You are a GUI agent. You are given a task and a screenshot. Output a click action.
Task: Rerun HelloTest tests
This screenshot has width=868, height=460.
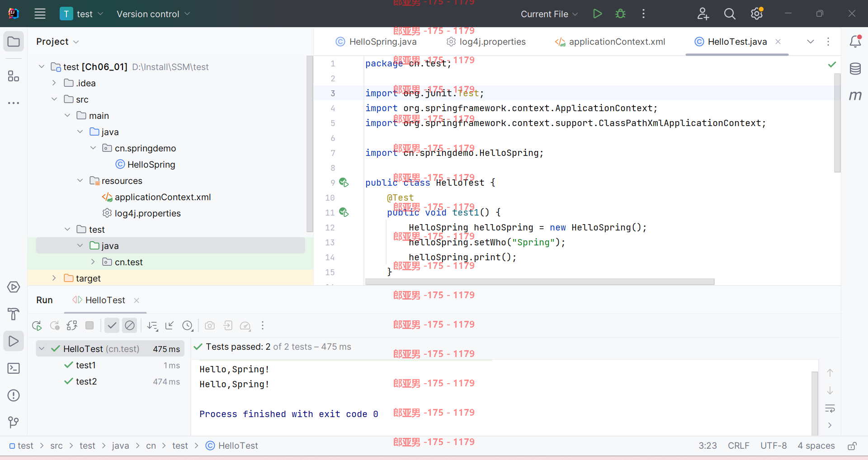pos(37,325)
